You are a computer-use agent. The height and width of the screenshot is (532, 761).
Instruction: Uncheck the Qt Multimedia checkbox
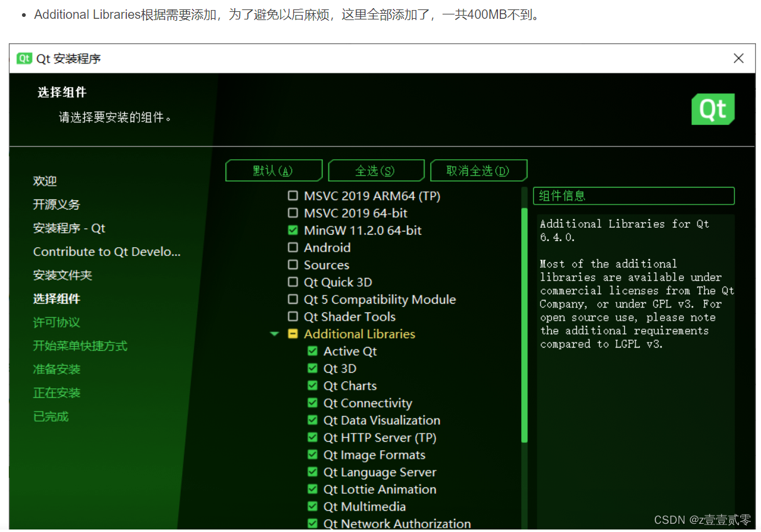[x=312, y=506]
